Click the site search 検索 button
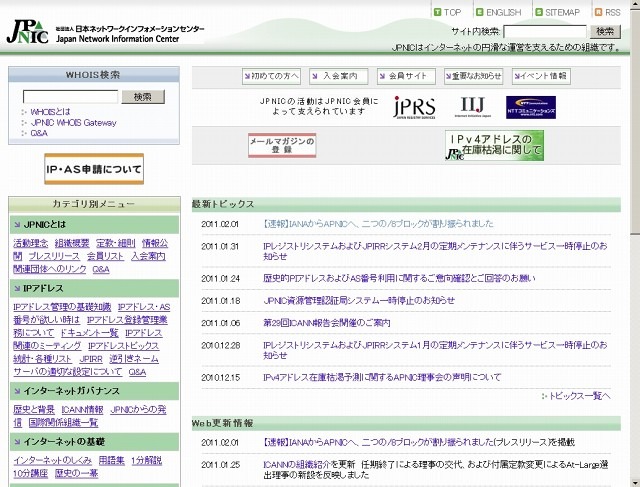 click(605, 31)
